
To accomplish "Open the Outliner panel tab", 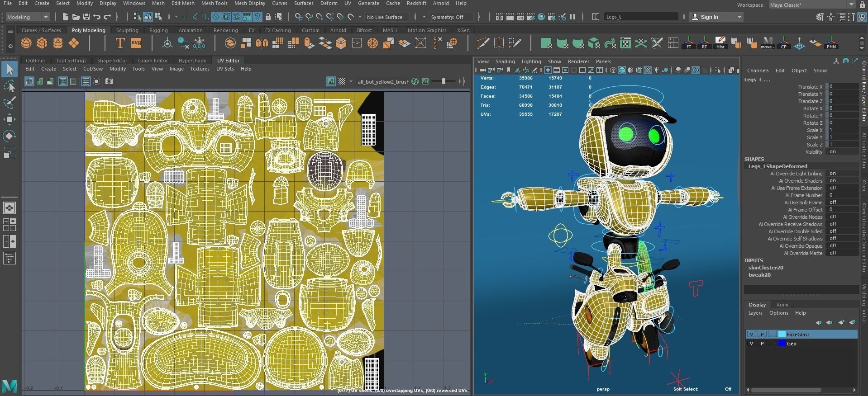I will click(x=35, y=61).
